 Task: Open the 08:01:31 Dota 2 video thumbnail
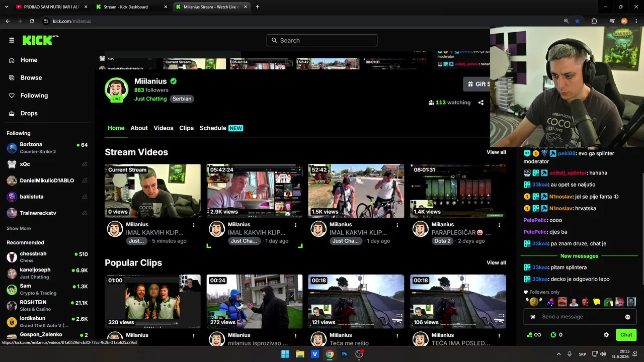458,191
